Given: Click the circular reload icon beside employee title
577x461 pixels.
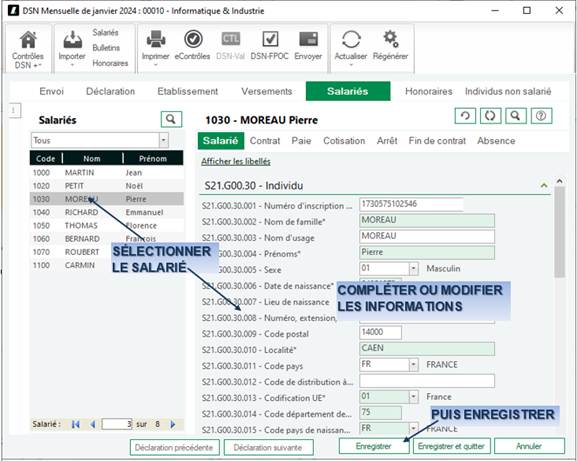Looking at the screenshot, I should click(490, 116).
